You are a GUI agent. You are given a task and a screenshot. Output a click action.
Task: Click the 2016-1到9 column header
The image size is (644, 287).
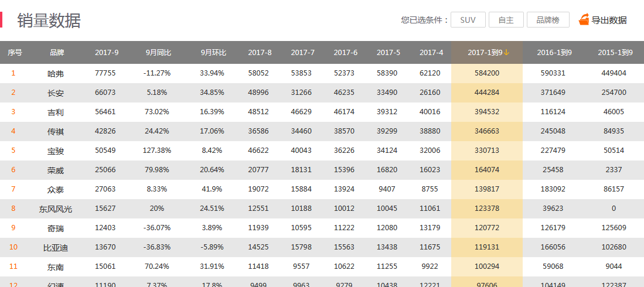(554, 53)
